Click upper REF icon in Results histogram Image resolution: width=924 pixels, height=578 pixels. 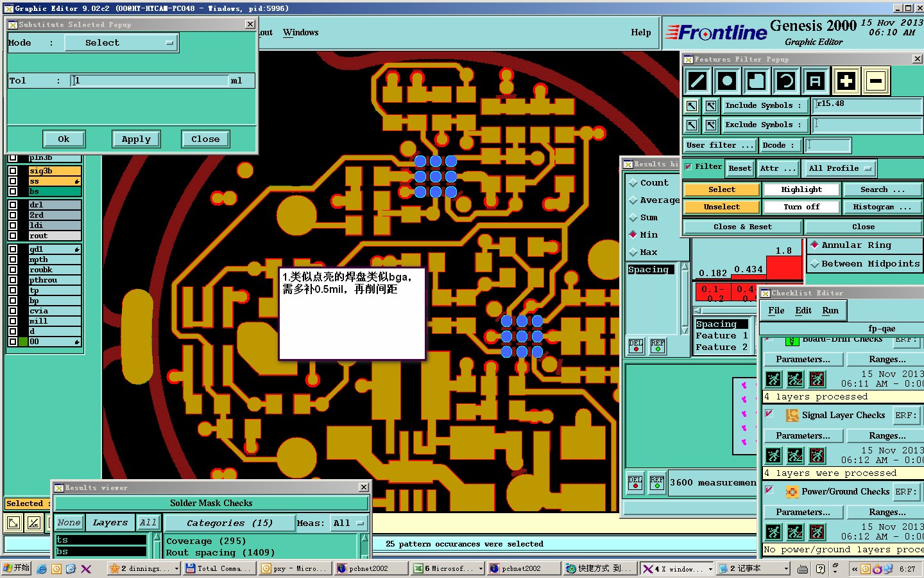(658, 346)
